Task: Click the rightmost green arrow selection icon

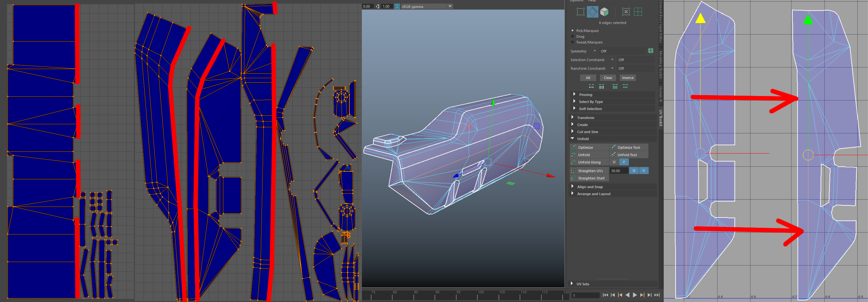Action: 626,87
